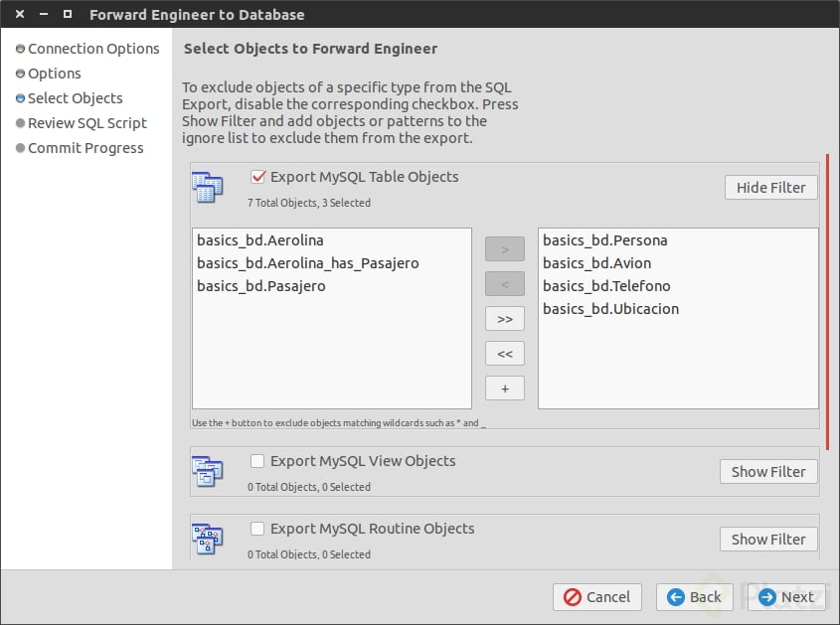Uncheck Export MySQL Table Objects
840x625 pixels.
tap(256, 177)
